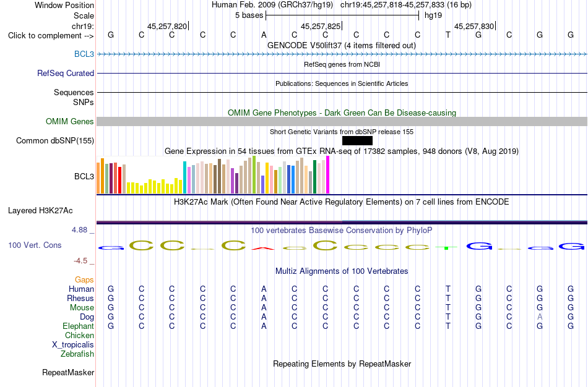Click position marker 45,257,830
This screenshot has height=387, width=588.
pyautogui.click(x=474, y=26)
